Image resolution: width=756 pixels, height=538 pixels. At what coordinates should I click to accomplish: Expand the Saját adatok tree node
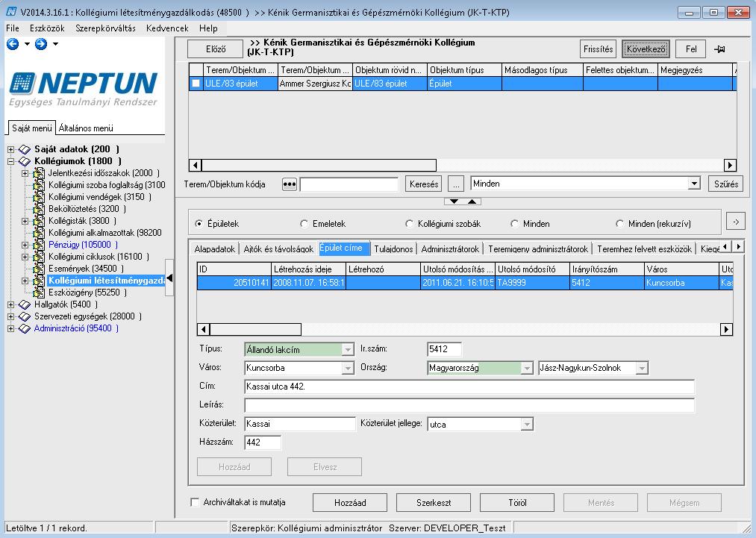pos(10,149)
